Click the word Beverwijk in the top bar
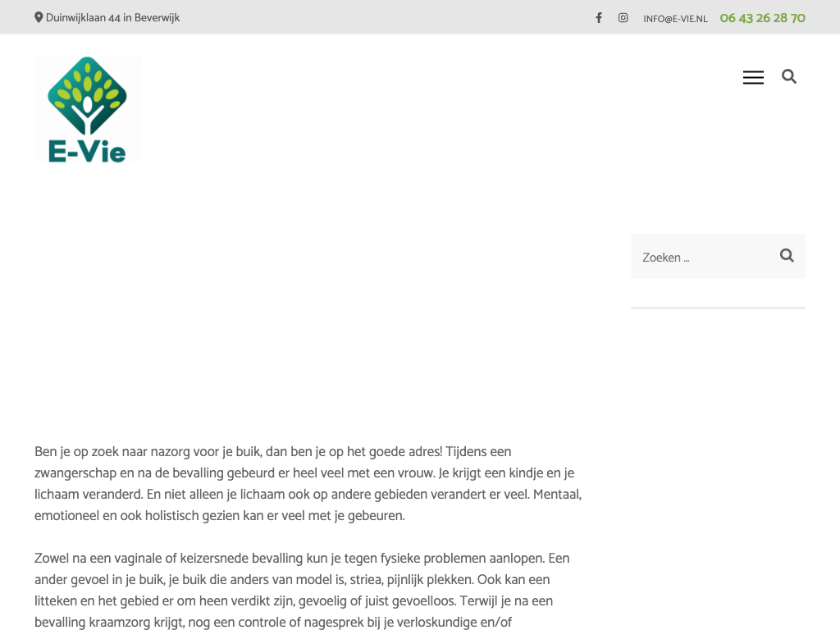 157,18
